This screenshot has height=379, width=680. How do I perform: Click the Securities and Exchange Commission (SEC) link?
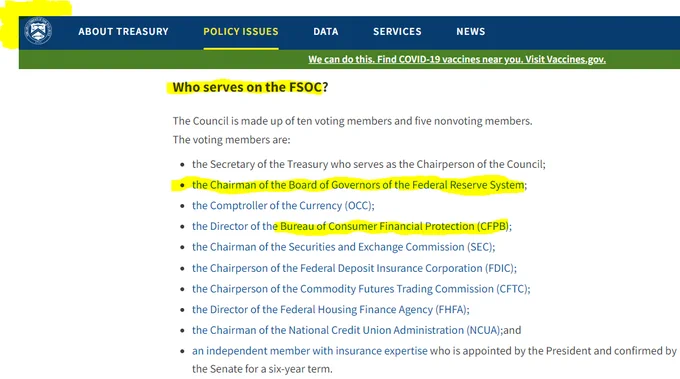click(x=342, y=247)
